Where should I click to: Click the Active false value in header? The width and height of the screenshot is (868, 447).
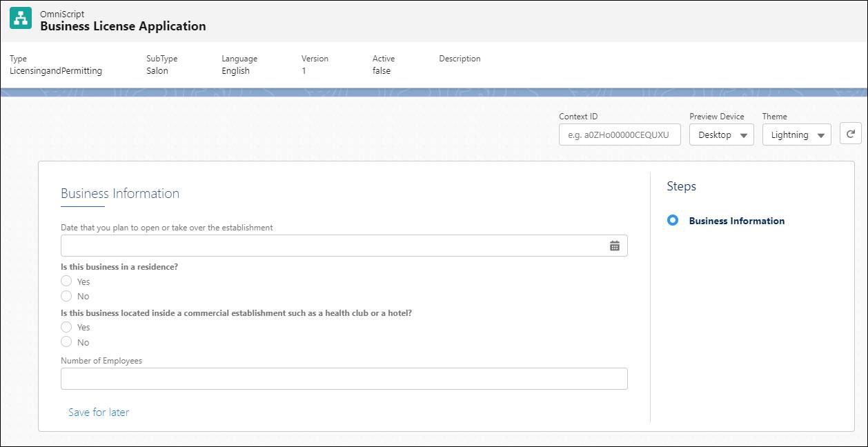pyautogui.click(x=382, y=70)
